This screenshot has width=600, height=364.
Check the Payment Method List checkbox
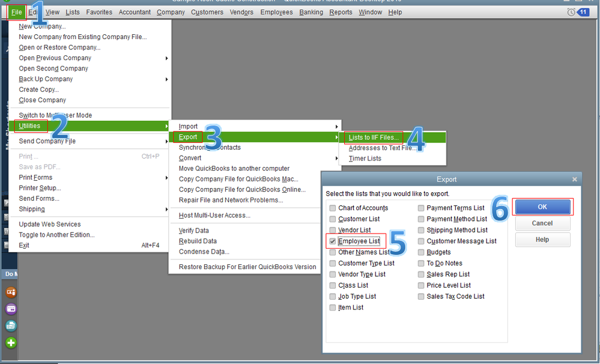click(x=421, y=219)
